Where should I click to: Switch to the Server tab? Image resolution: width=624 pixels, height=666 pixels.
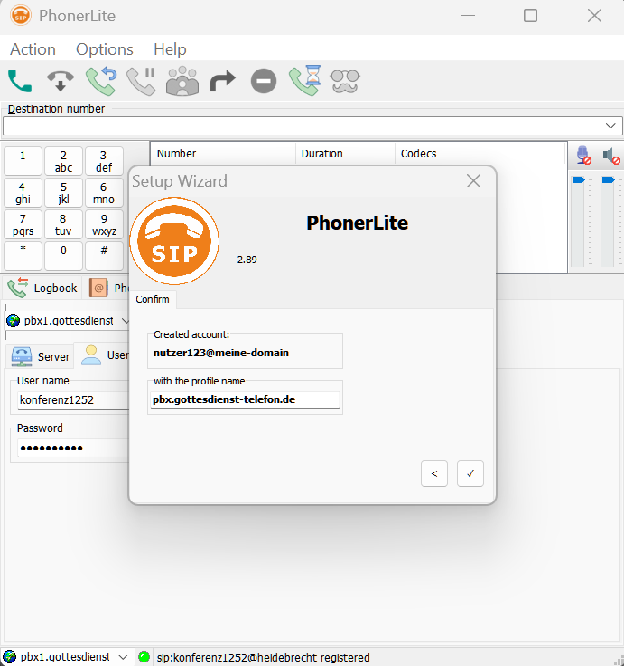[x=40, y=356]
